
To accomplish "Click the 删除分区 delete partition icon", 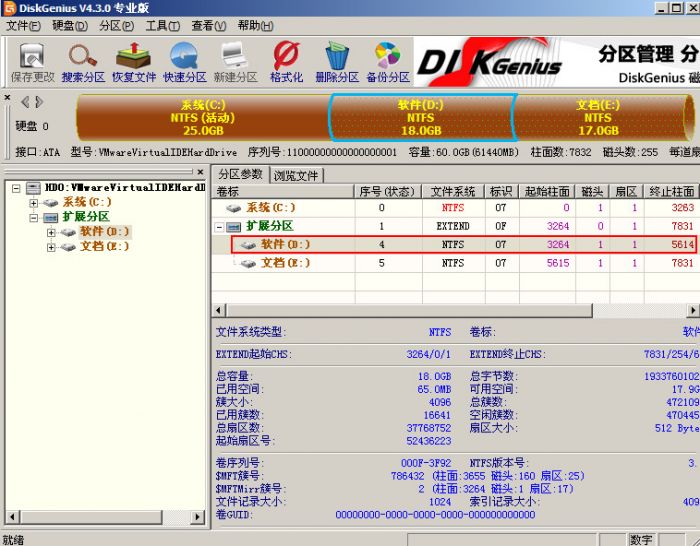I will click(337, 62).
